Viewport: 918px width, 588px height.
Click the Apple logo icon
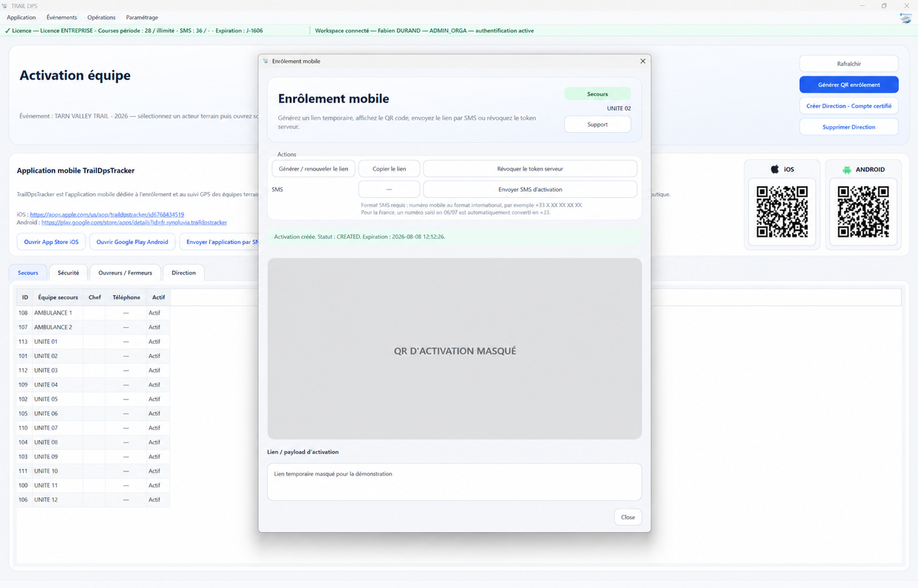tap(775, 169)
